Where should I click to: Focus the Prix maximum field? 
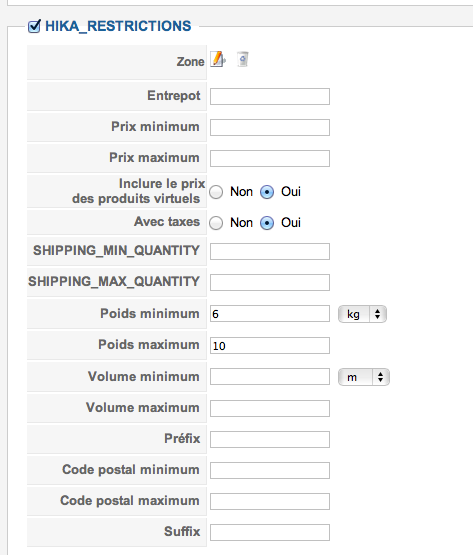tap(270, 159)
